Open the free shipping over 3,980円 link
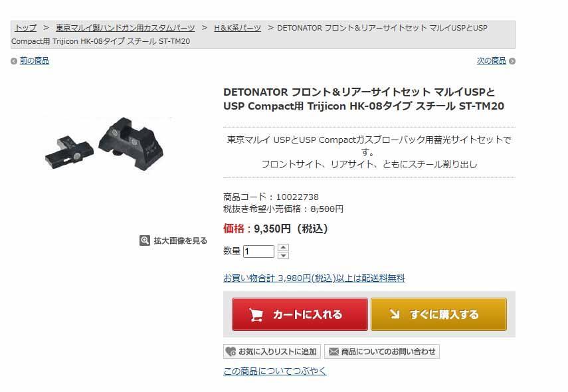 coord(314,278)
